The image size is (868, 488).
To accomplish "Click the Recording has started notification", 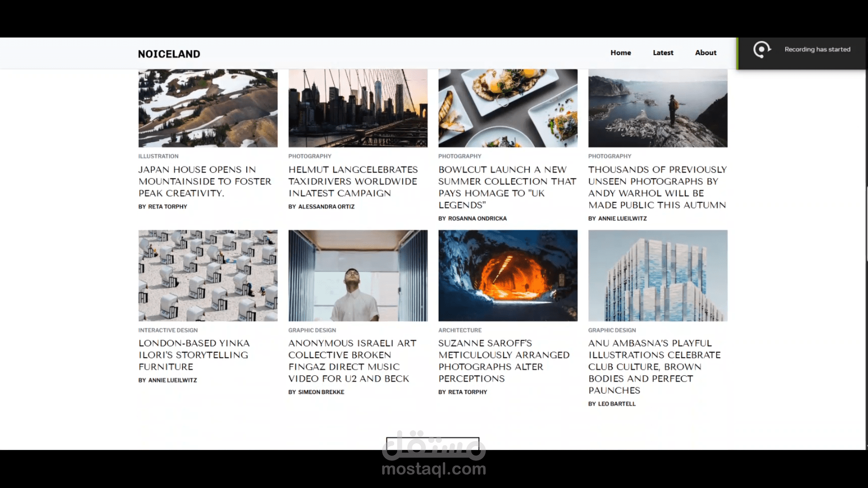I will point(817,49).
